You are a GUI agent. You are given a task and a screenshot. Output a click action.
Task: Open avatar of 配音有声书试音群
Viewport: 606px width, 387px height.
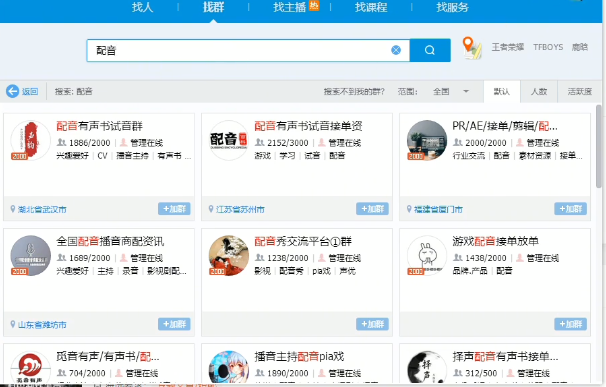tap(30, 140)
